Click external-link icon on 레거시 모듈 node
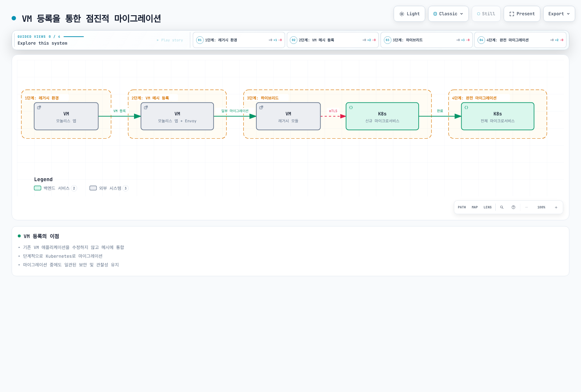Image resolution: width=581 pixels, height=392 pixels. coord(261,107)
